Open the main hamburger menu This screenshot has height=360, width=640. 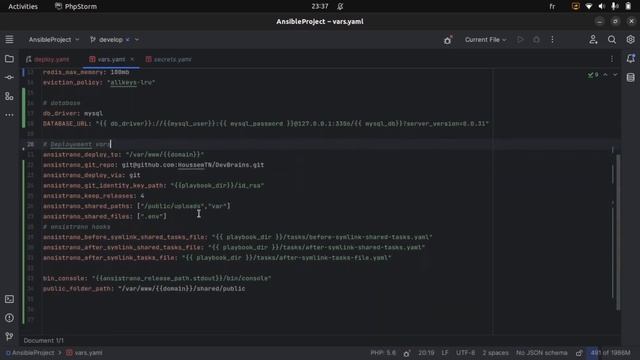tap(9, 39)
